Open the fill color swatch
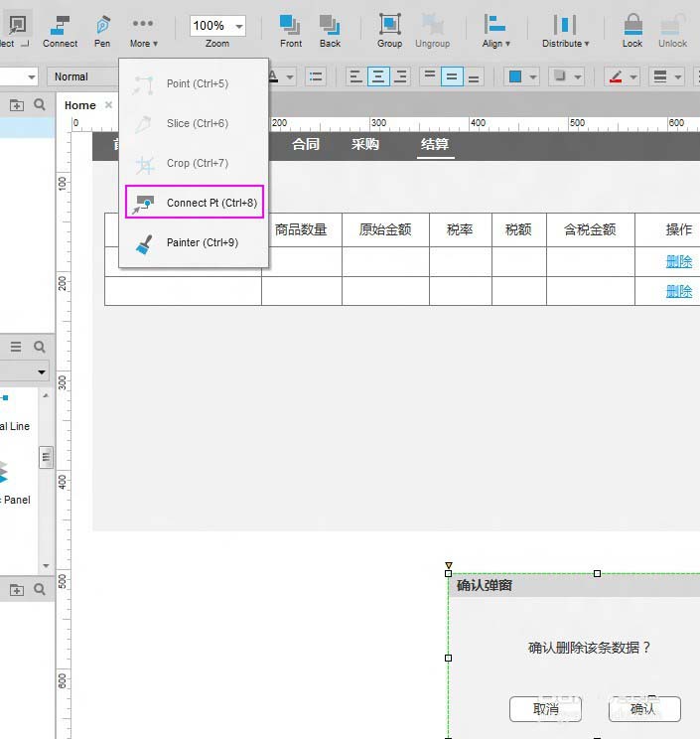700x739 pixels. (515, 76)
